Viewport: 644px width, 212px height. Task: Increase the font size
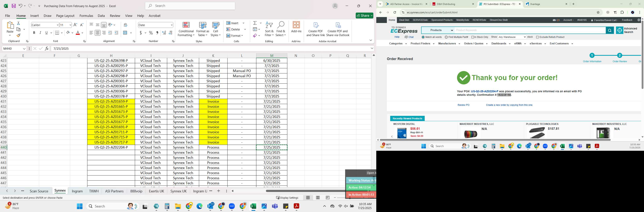[75, 25]
